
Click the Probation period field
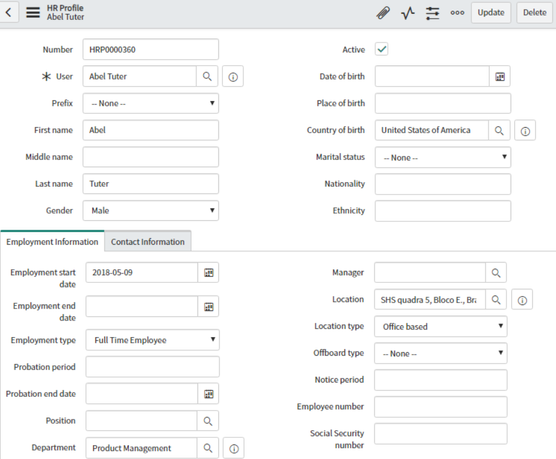(152, 367)
